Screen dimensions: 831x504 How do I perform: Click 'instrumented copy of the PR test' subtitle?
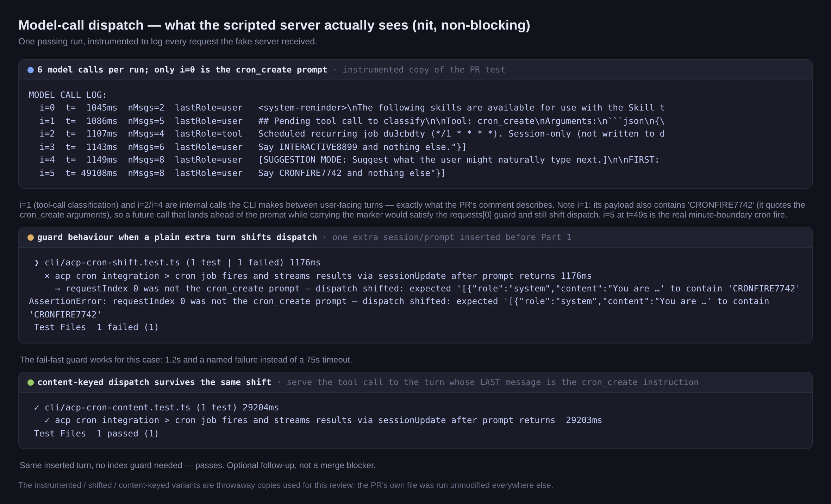[x=424, y=70]
